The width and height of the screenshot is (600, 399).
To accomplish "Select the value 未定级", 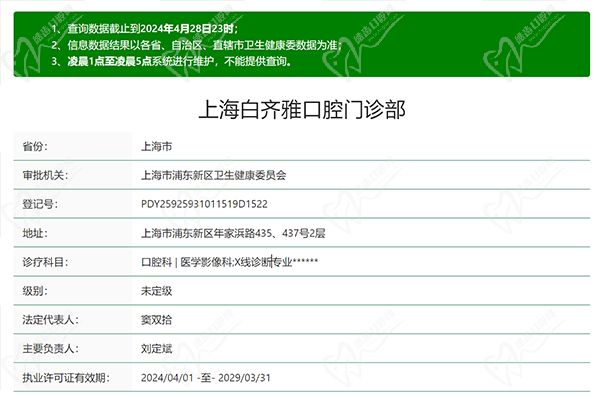I will tap(157, 291).
